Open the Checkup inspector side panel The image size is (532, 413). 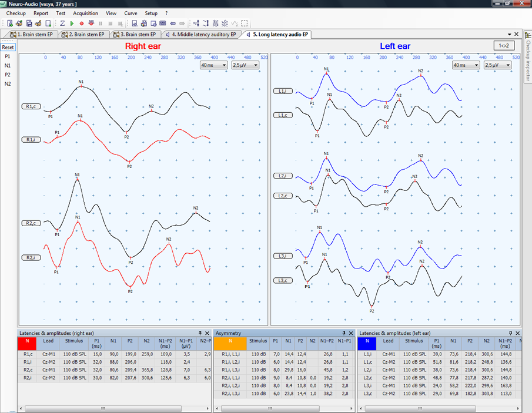pyautogui.click(x=528, y=56)
